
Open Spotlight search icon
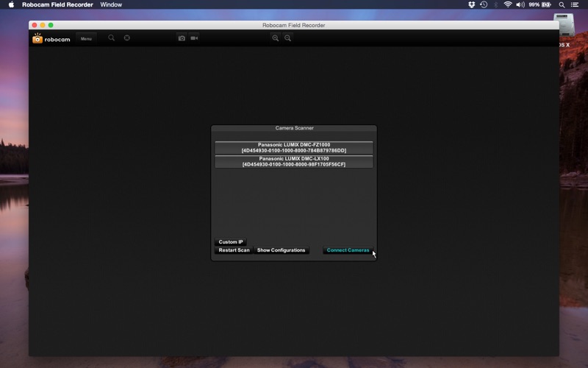coord(562,4)
